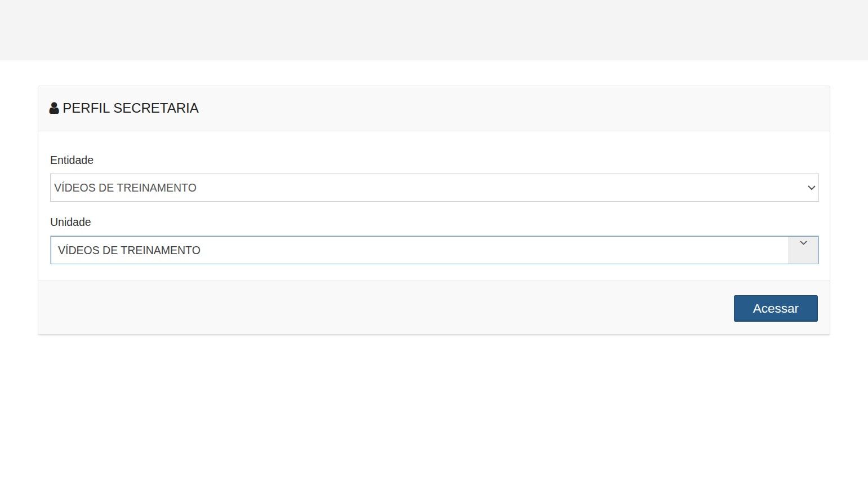The height and width of the screenshot is (502, 868).
Task: Click the Entidade field label
Action: pos(72,160)
